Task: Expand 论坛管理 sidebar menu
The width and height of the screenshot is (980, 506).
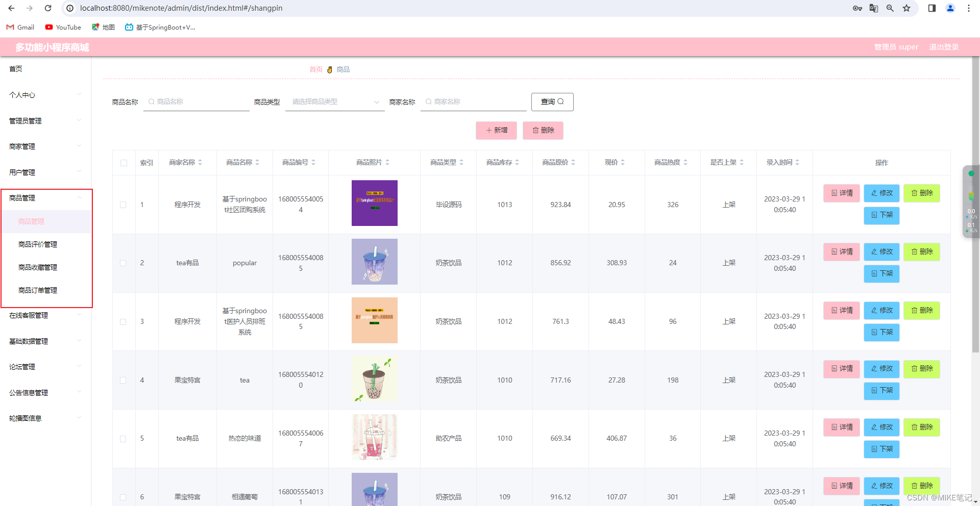Action: (x=45, y=367)
